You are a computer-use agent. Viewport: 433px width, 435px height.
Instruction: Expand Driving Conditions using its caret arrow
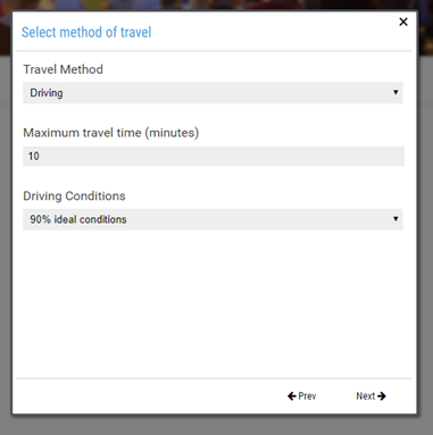click(395, 219)
